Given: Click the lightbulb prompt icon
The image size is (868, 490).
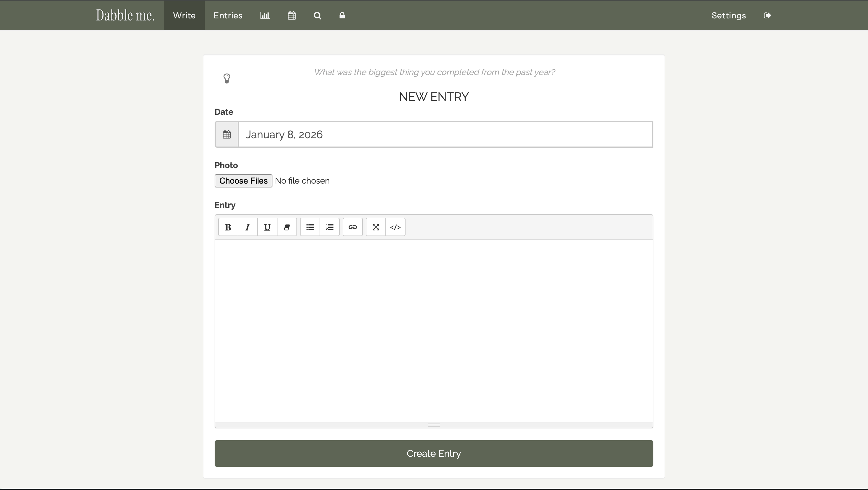Looking at the screenshot, I should pyautogui.click(x=227, y=78).
